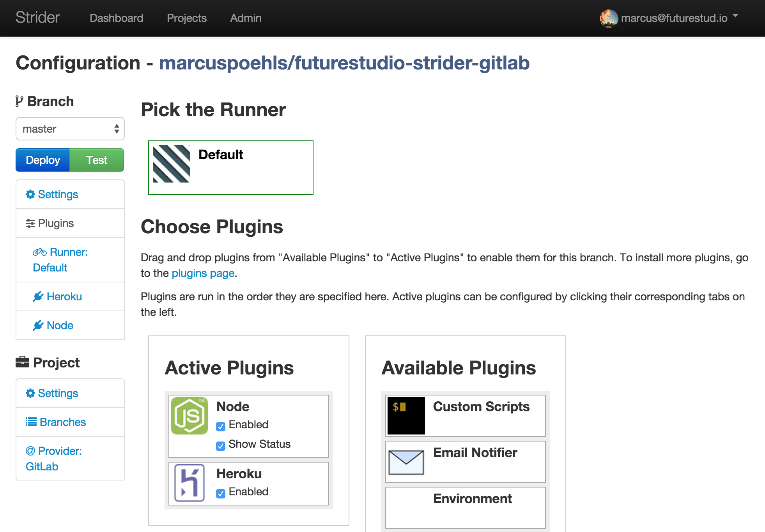Open Heroku plugin configuration tab

click(70, 296)
